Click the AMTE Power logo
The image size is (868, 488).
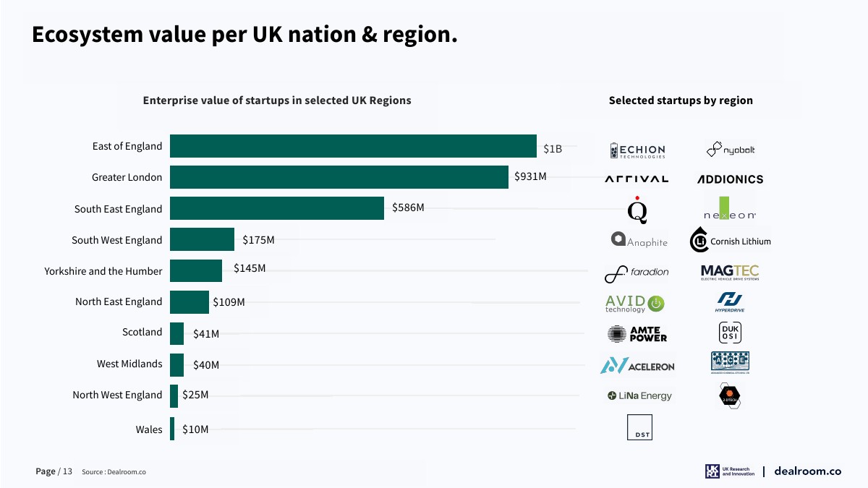(x=637, y=334)
